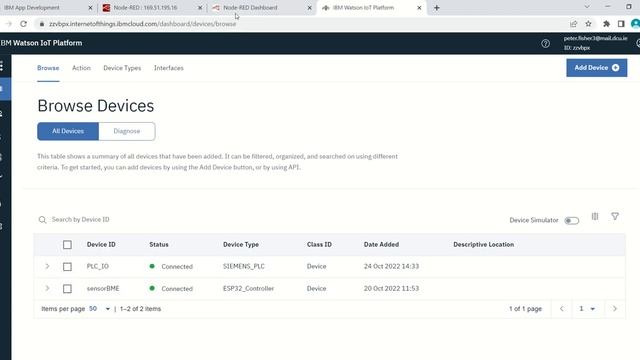Open the help question mark icon
This screenshot has height=360, width=640.
545,43
